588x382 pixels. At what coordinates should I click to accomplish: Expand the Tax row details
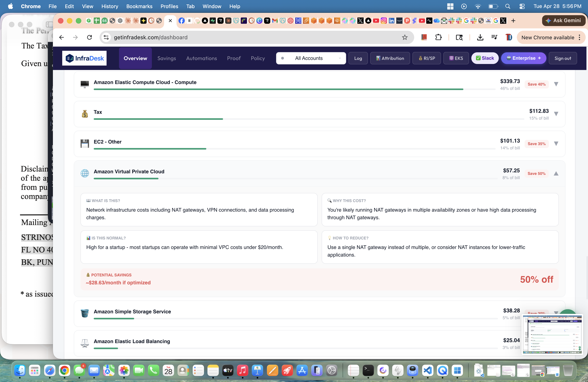click(556, 114)
